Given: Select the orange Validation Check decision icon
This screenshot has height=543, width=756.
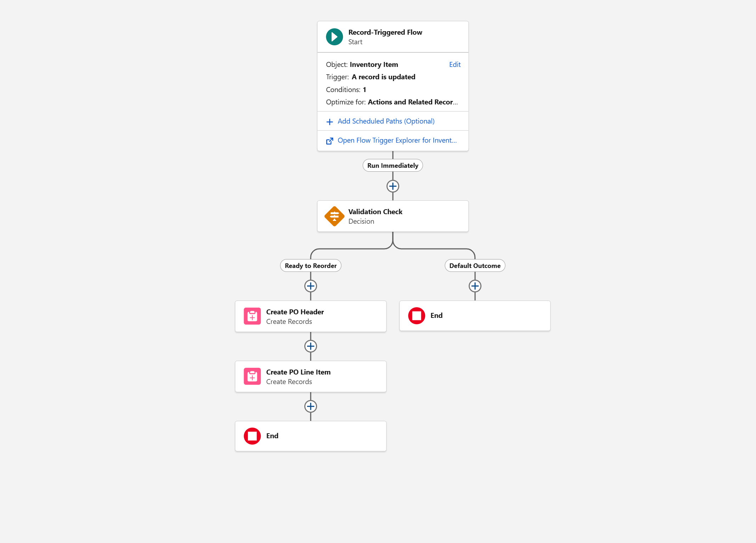Looking at the screenshot, I should [x=334, y=216].
